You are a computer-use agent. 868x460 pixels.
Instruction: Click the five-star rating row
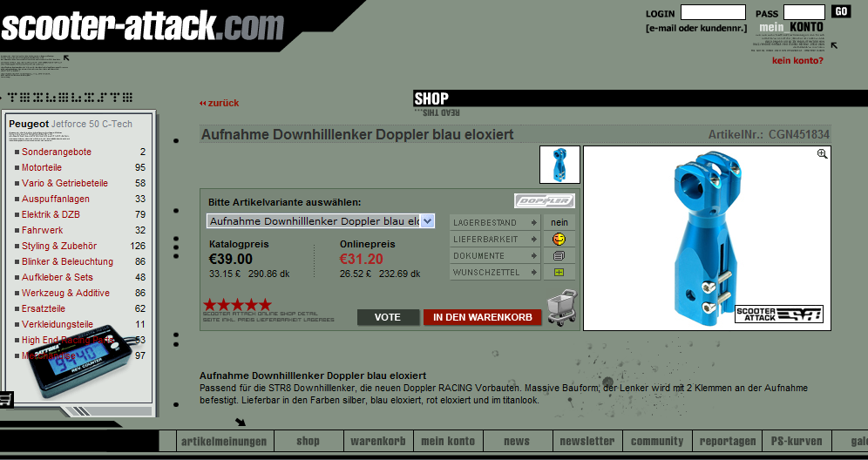point(238,304)
